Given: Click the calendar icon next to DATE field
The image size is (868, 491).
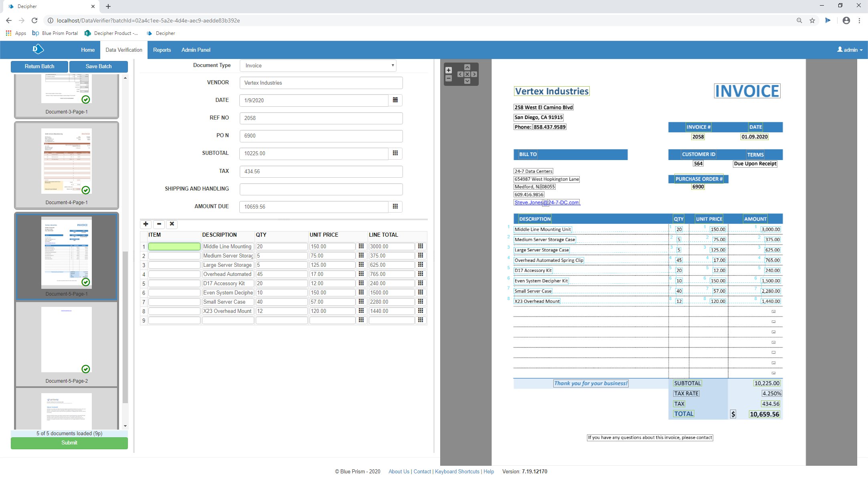Looking at the screenshot, I should click(x=395, y=99).
